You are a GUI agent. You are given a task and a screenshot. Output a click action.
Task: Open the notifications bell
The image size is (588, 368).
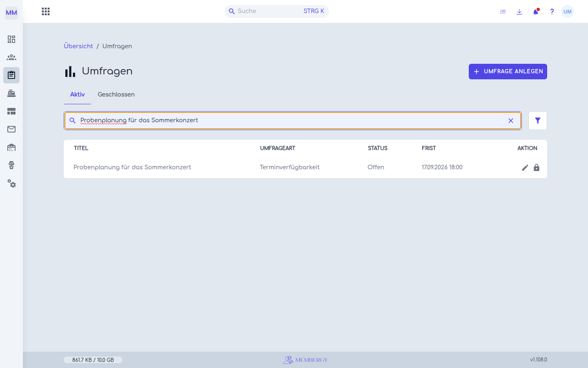point(536,11)
